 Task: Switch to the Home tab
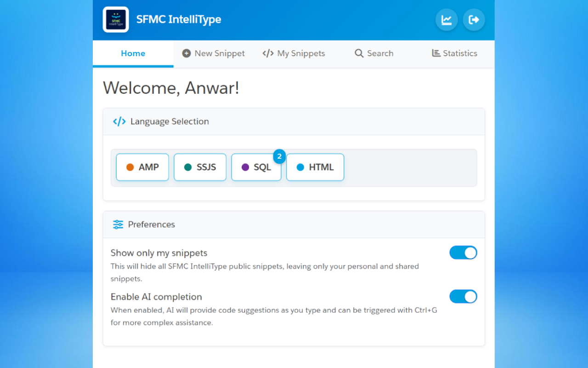[133, 53]
